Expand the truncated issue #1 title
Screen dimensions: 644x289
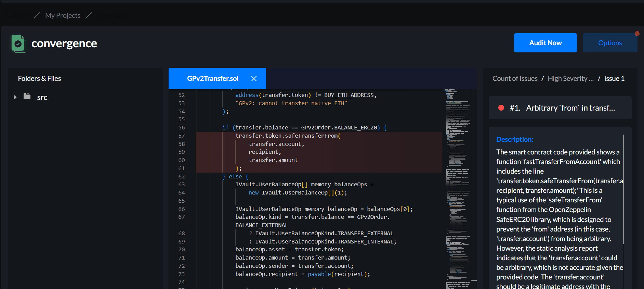pos(570,108)
